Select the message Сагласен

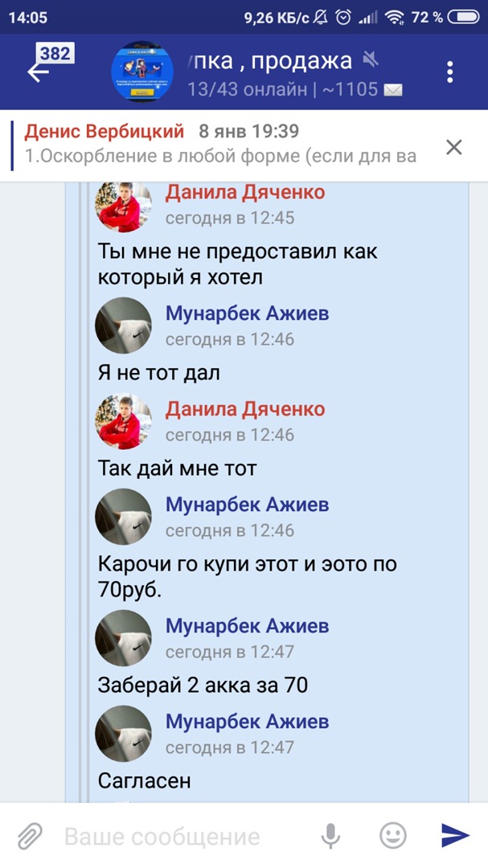(145, 781)
